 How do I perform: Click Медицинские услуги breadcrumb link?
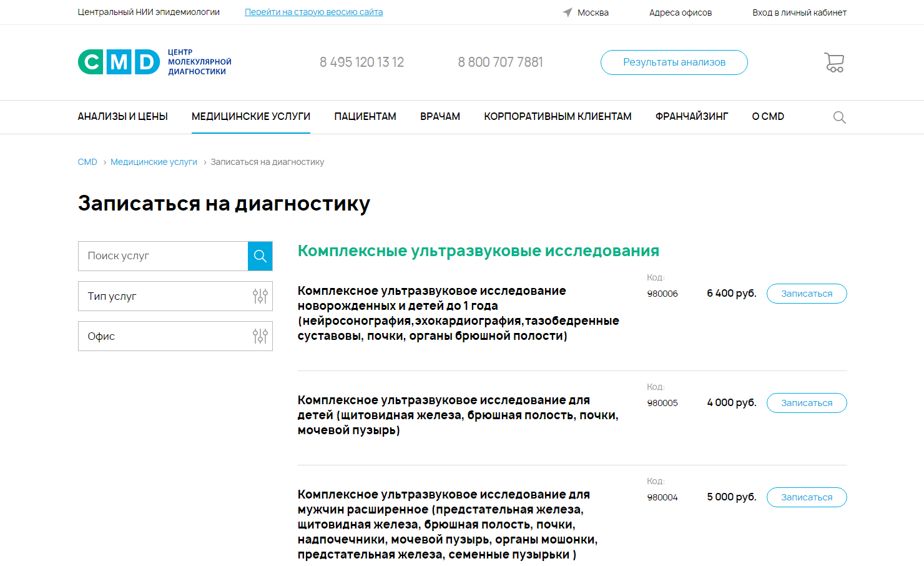coord(154,162)
